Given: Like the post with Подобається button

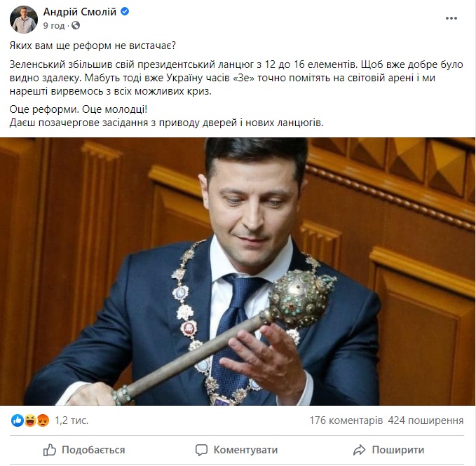Looking at the screenshot, I should [84, 450].
